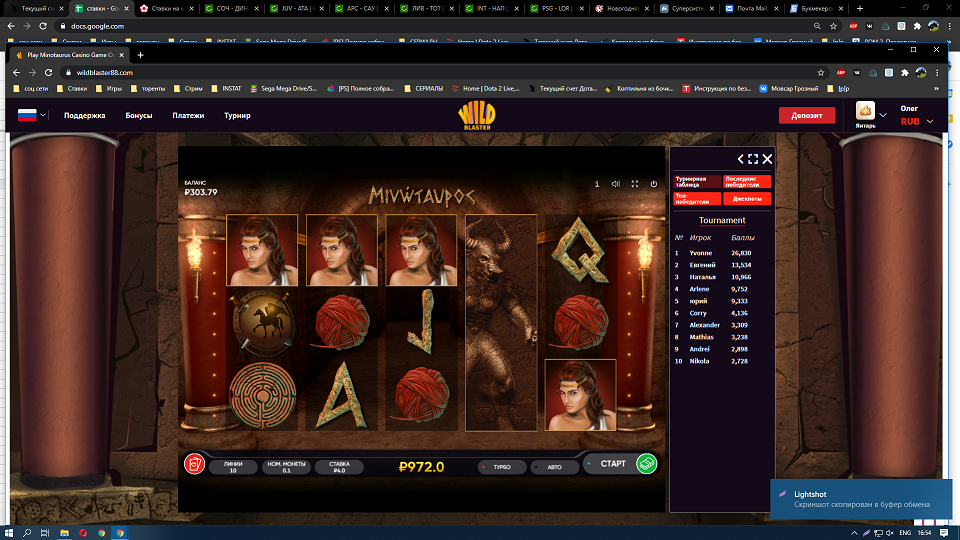960x540 pixels.
Task: Open Chrome profile avatar in front window
Action: tap(921, 72)
